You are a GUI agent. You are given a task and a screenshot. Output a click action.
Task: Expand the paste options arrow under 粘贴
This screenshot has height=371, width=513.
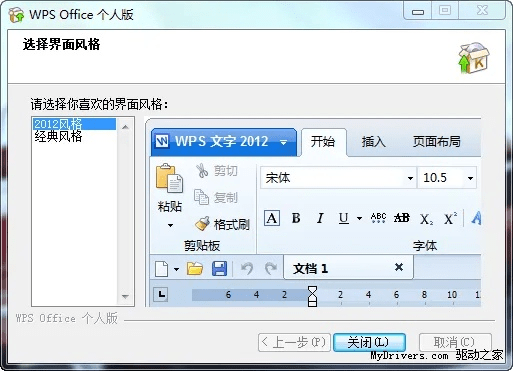pyautogui.click(x=170, y=225)
